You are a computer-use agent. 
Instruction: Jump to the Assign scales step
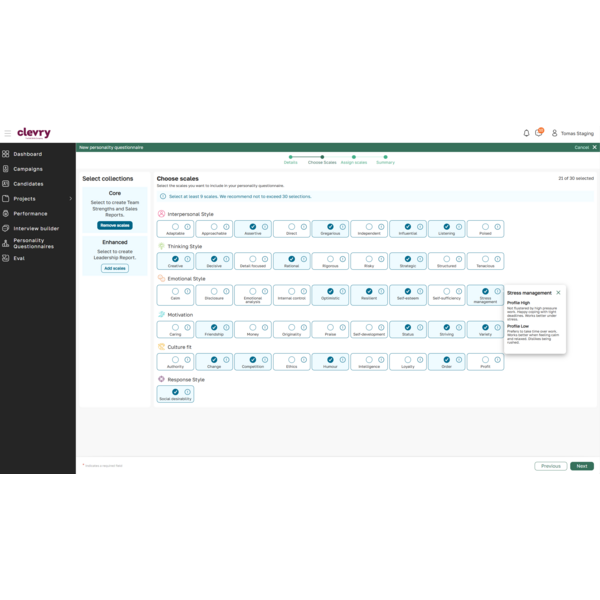tap(354, 160)
